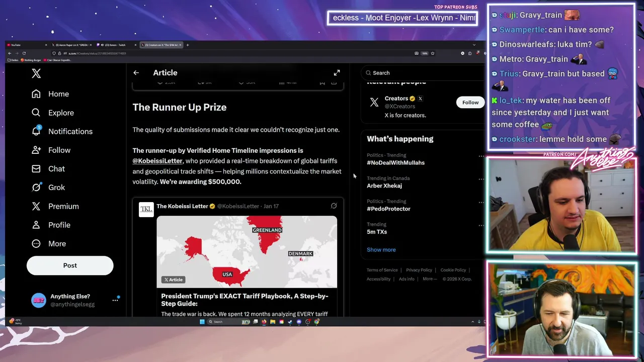The height and width of the screenshot is (362, 644).
Task: Bookmark page with star icon
Action: (x=432, y=53)
